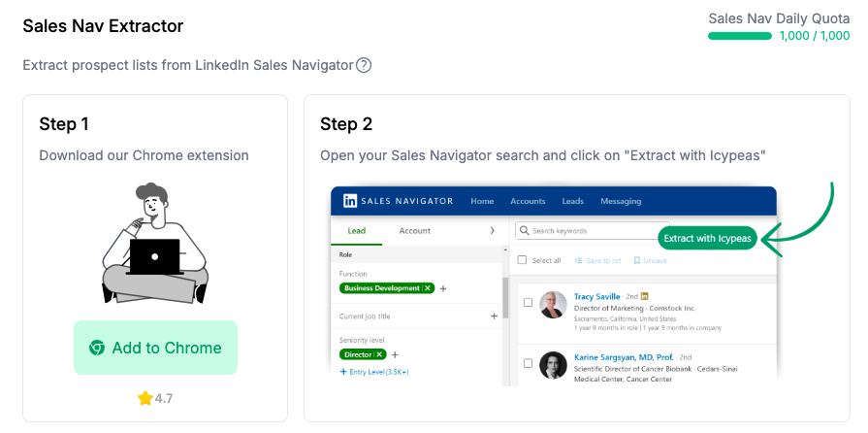This screenshot has width=868, height=433.
Task: Click the yellow star rating icon
Action: pos(145,398)
